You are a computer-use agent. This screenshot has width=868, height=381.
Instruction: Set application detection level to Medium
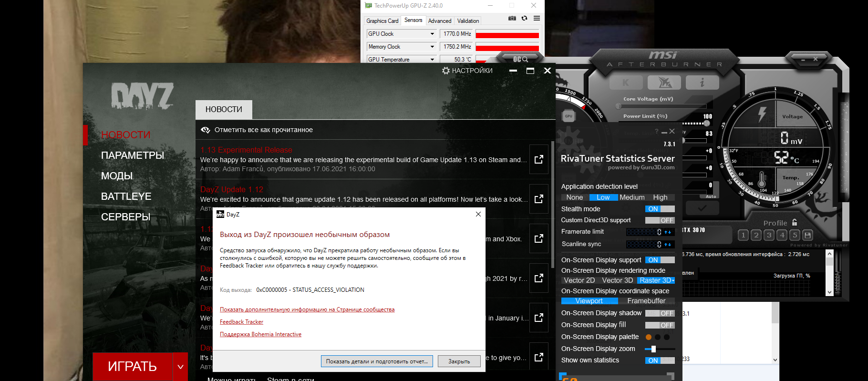(632, 197)
